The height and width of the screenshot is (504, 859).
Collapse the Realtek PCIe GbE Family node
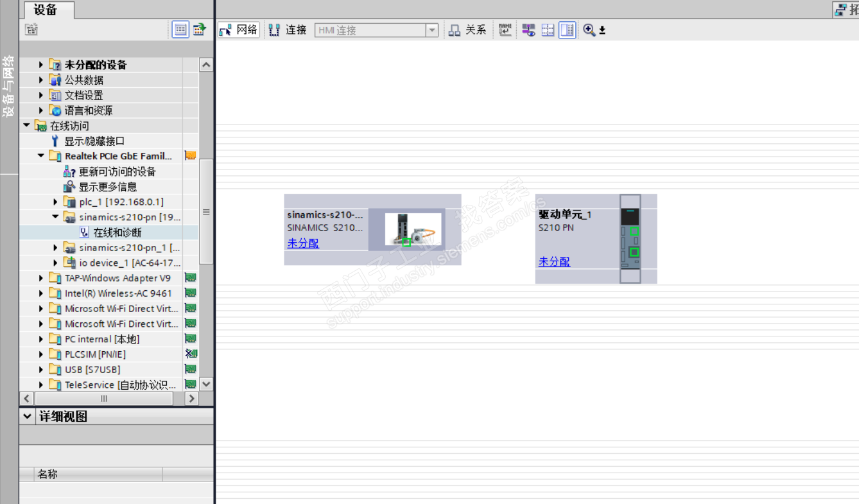(41, 156)
